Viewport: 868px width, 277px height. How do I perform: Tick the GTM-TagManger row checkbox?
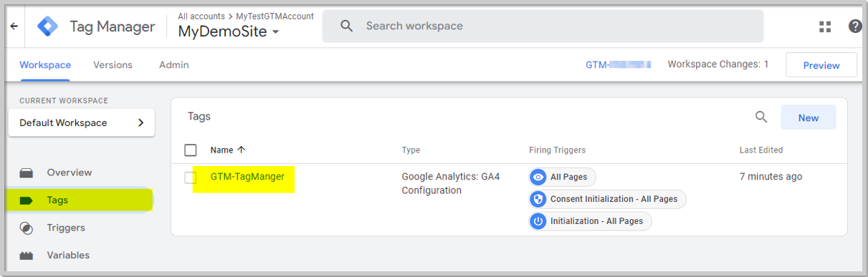point(191,178)
